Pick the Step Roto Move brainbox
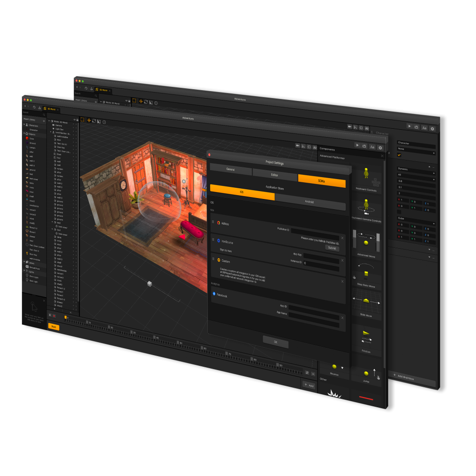The width and height of the screenshot is (476, 476). (x=367, y=274)
